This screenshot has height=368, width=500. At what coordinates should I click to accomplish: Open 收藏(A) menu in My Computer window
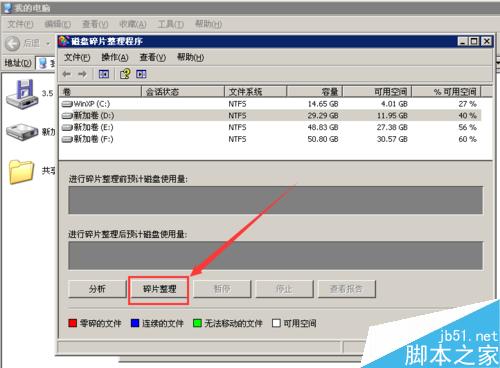(x=133, y=24)
